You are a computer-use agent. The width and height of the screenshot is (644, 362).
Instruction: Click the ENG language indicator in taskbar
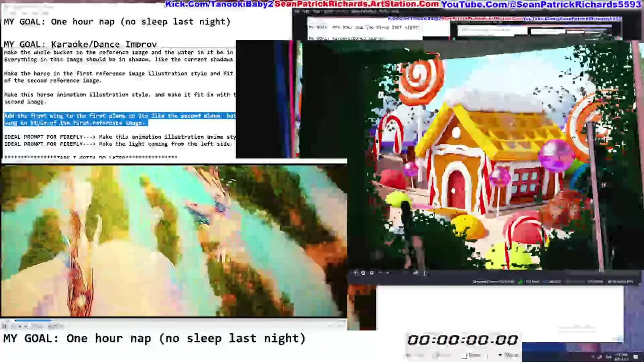coord(609,357)
